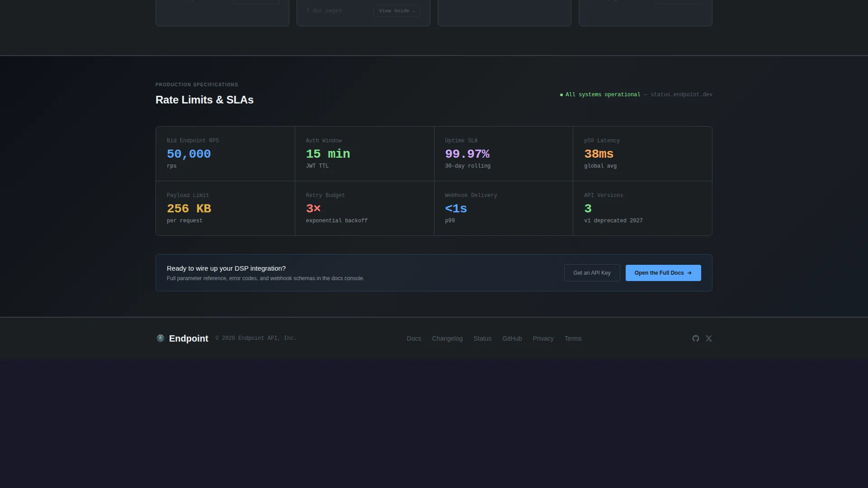Screen dimensions: 868x488
Task: Click the Production Specifications label
Action: 197,84
